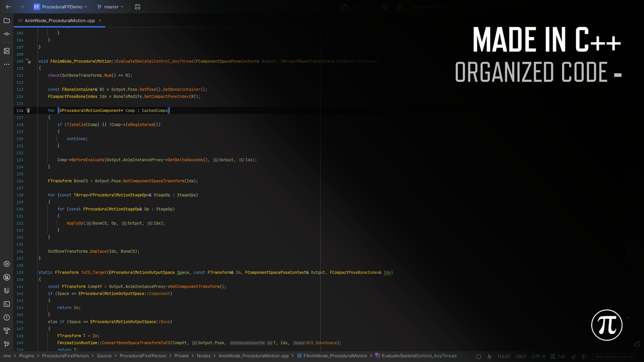Open the Build hammer tool window

(x=7, y=331)
